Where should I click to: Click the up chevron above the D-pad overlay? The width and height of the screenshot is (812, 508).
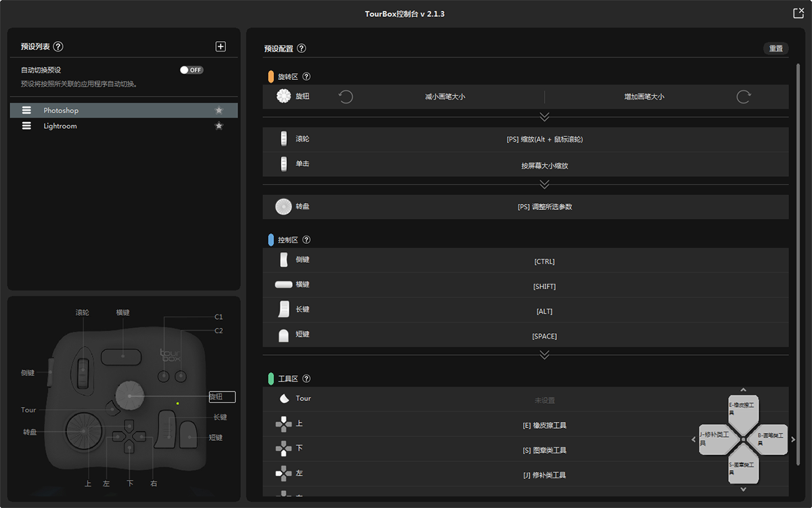[x=744, y=390]
